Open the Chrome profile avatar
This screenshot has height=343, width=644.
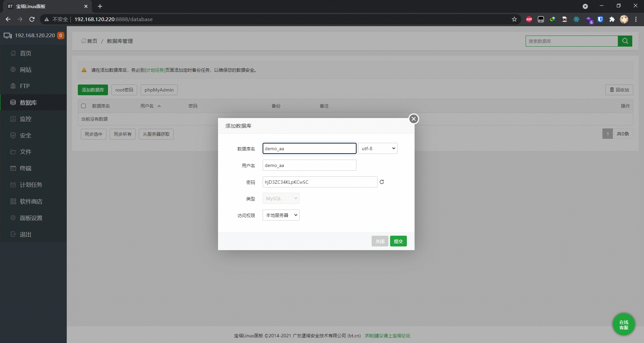pyautogui.click(x=624, y=19)
